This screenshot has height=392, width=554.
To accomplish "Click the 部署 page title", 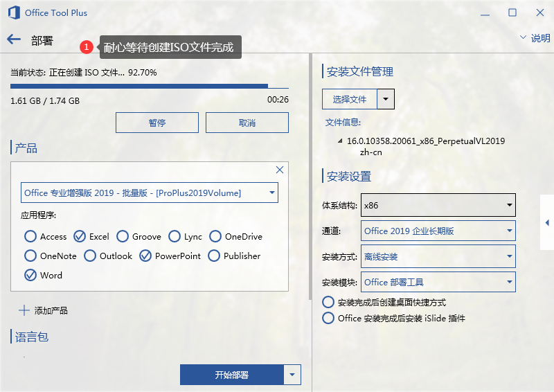I will (42, 40).
